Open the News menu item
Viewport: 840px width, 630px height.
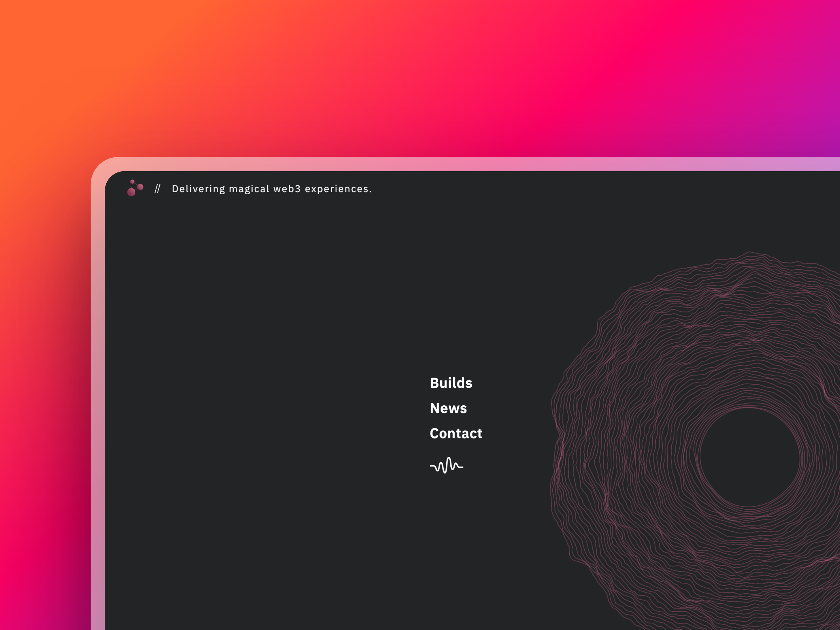pyautogui.click(x=448, y=408)
